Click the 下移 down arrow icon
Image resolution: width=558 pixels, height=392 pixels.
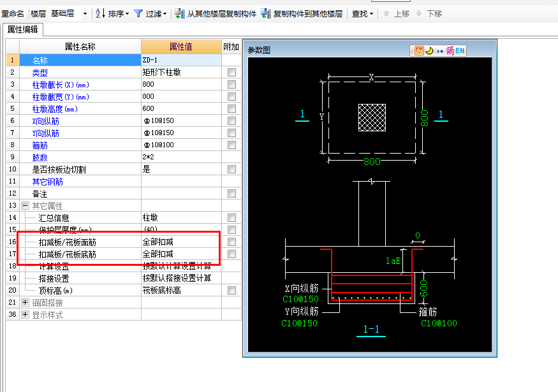[419, 13]
